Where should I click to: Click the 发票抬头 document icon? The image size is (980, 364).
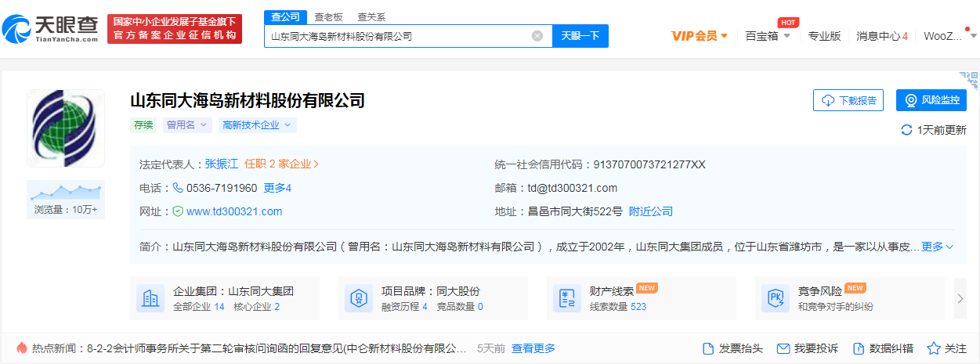click(x=708, y=348)
